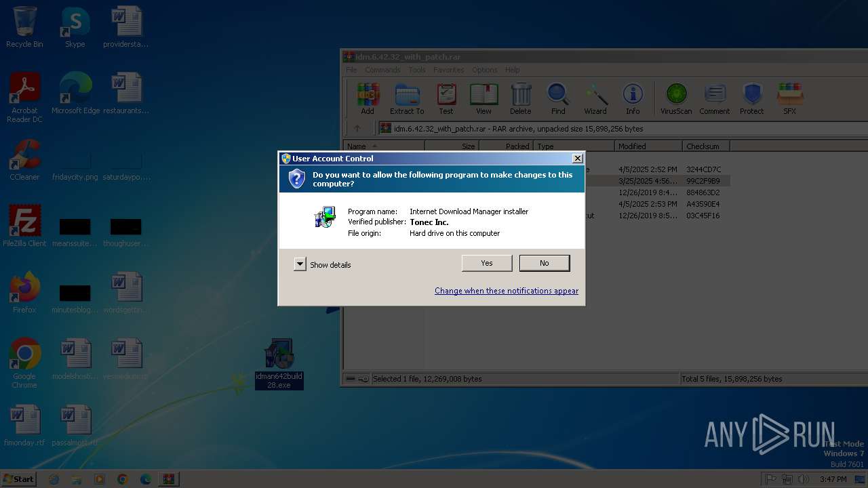Image resolution: width=868 pixels, height=488 pixels.
Task: Open the Tools menu in WinRAR
Action: coord(417,70)
